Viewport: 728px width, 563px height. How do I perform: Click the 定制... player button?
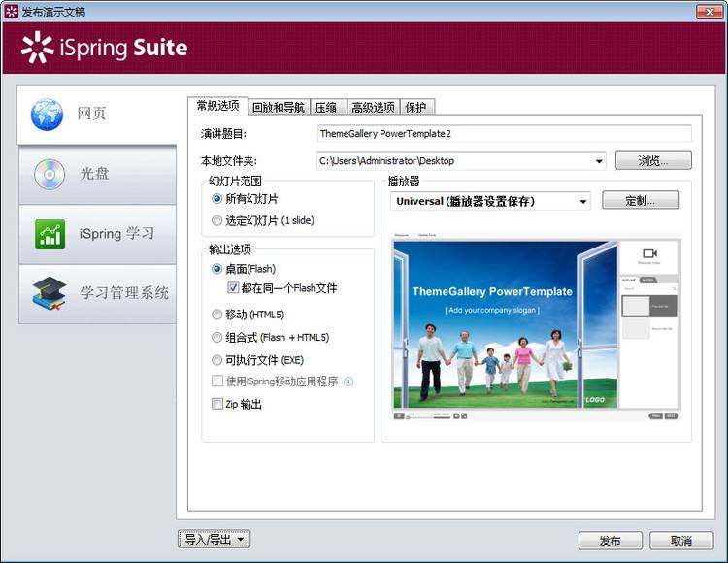pyautogui.click(x=641, y=201)
